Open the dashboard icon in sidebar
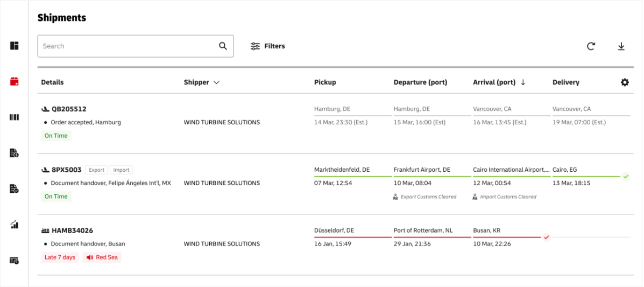Screen dimensions: 644x287 [x=15, y=46]
